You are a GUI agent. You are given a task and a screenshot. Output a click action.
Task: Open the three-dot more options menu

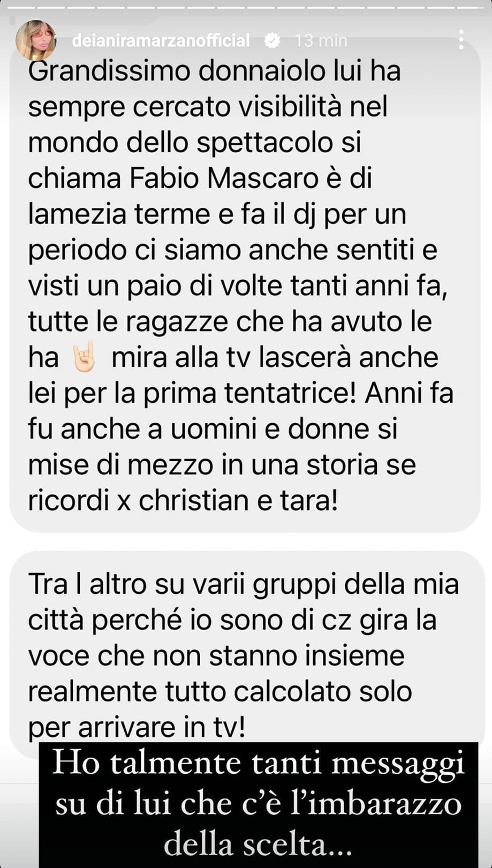pyautogui.click(x=460, y=40)
